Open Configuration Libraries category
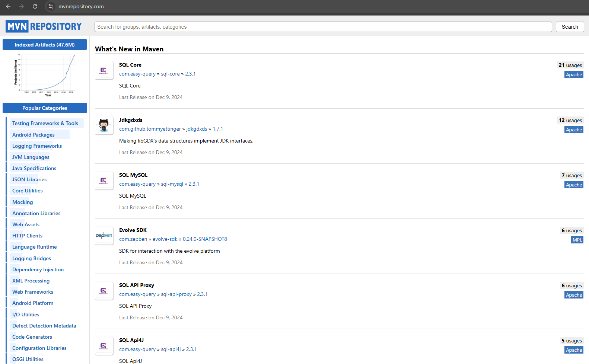 click(x=39, y=348)
